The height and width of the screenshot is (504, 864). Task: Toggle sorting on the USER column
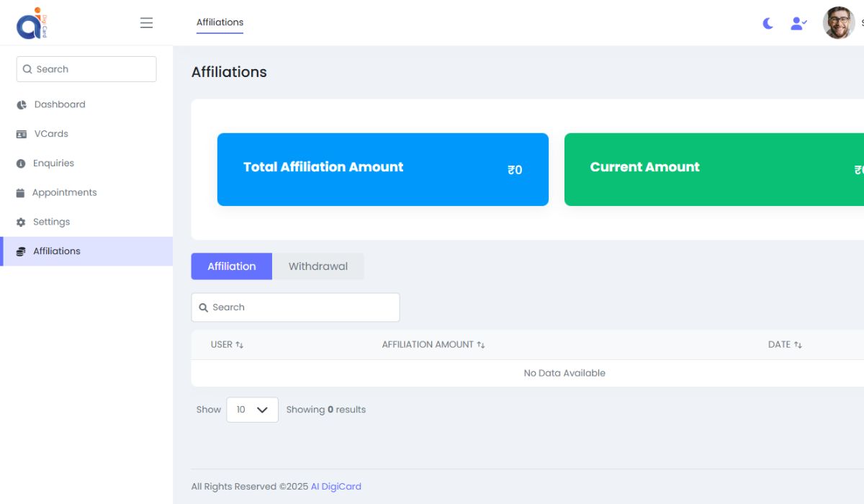pyautogui.click(x=240, y=344)
